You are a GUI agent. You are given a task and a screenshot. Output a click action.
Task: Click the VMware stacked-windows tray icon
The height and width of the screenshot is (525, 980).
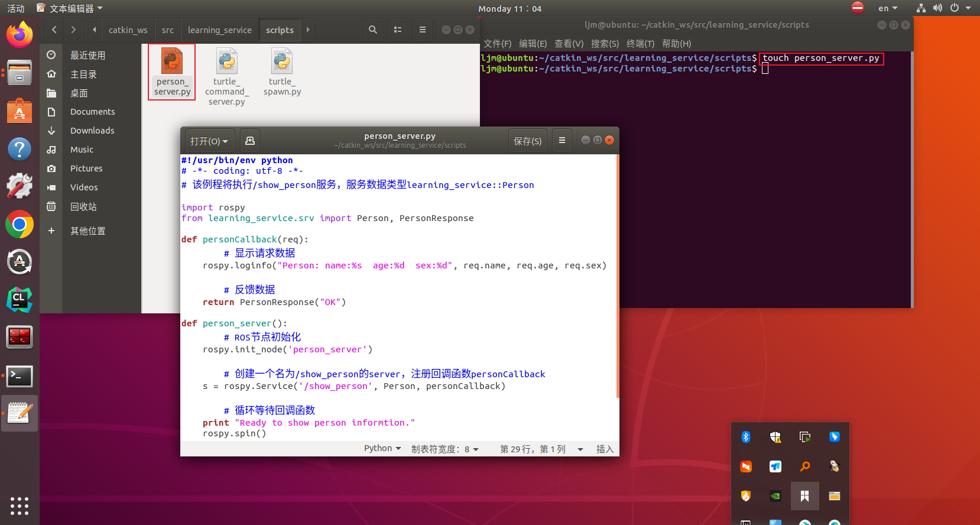(x=805, y=437)
